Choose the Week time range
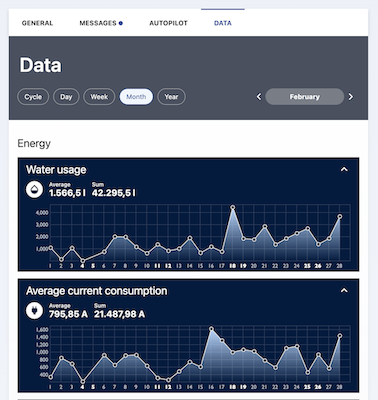 pos(99,97)
